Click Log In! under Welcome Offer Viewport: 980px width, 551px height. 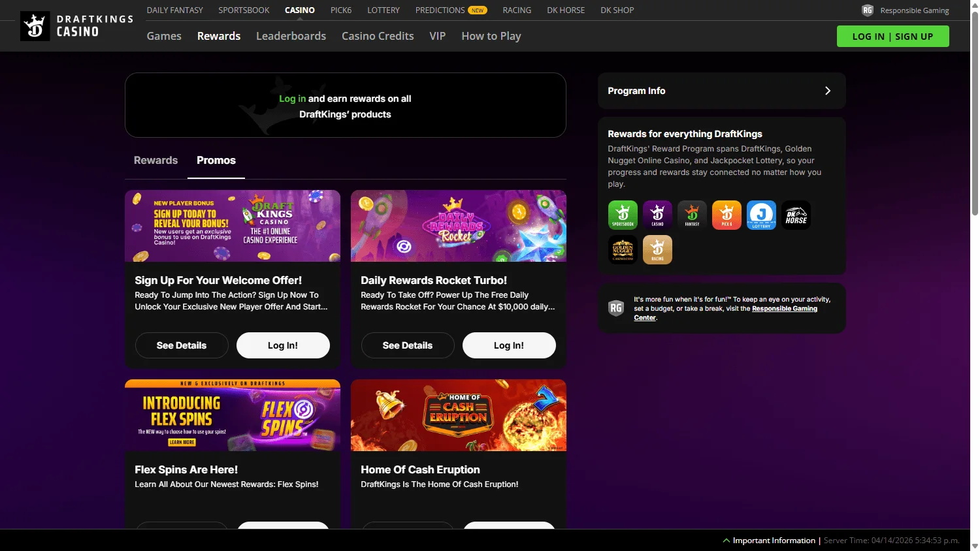pyautogui.click(x=283, y=345)
